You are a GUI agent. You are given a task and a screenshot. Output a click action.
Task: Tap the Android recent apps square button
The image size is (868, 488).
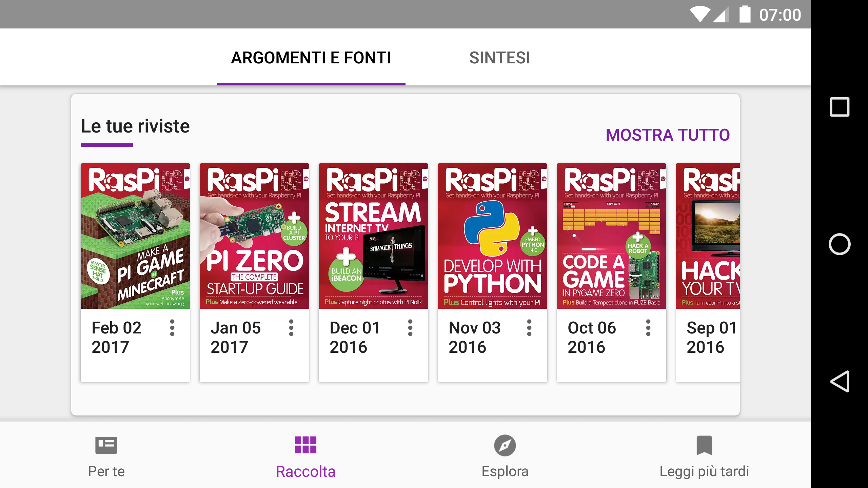pyautogui.click(x=840, y=107)
